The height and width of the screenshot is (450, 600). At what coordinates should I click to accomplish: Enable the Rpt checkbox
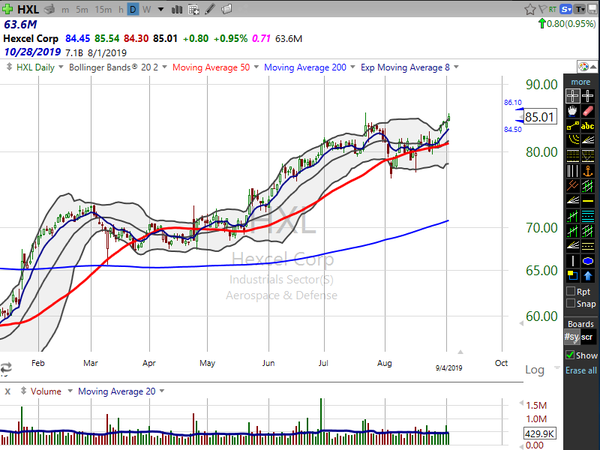pos(570,291)
